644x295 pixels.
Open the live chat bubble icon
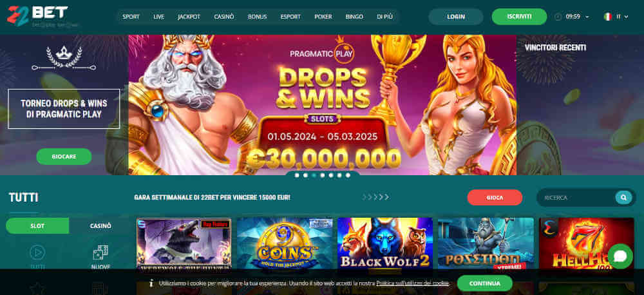pos(620,256)
